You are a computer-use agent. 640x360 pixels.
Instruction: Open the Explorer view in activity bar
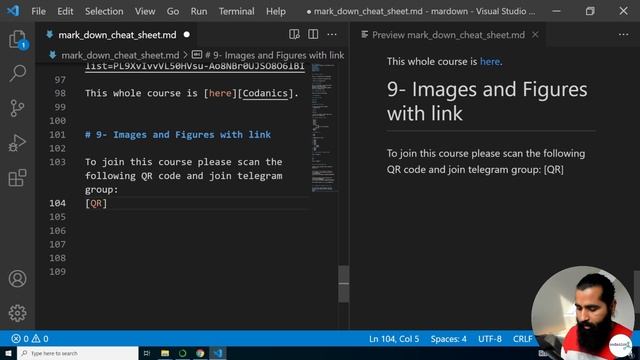click(x=18, y=40)
